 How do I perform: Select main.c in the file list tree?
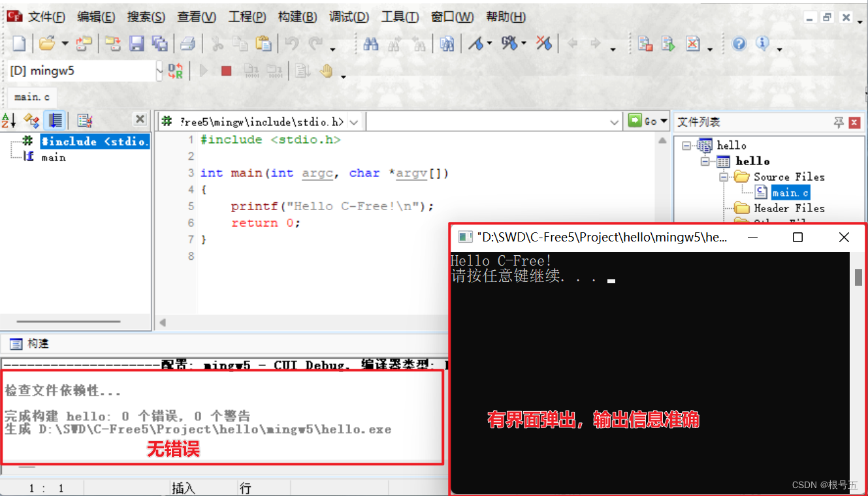(x=790, y=193)
